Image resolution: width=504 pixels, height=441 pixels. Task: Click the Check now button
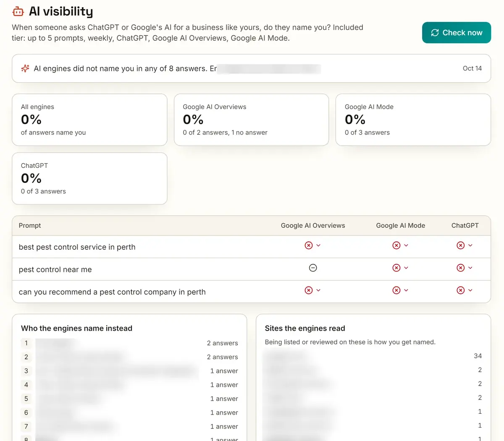456,33
